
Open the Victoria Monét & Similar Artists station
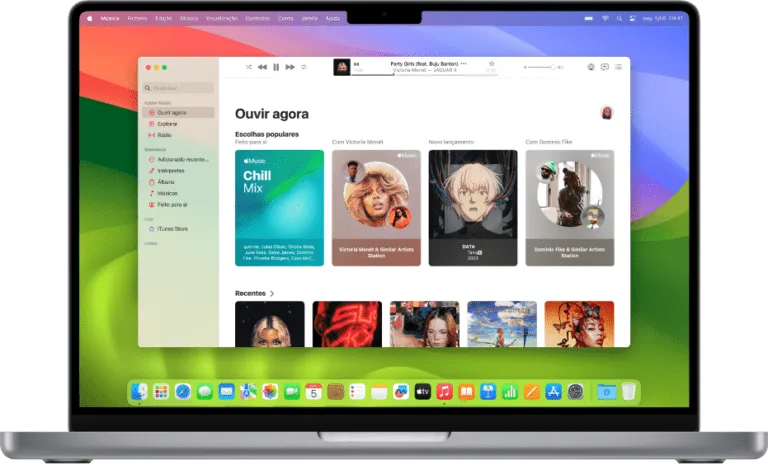[376, 208]
